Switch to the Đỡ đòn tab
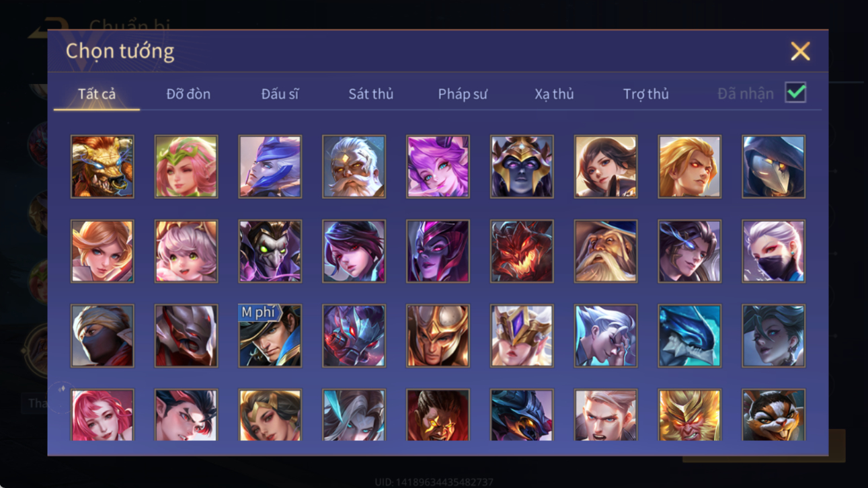 (x=188, y=94)
